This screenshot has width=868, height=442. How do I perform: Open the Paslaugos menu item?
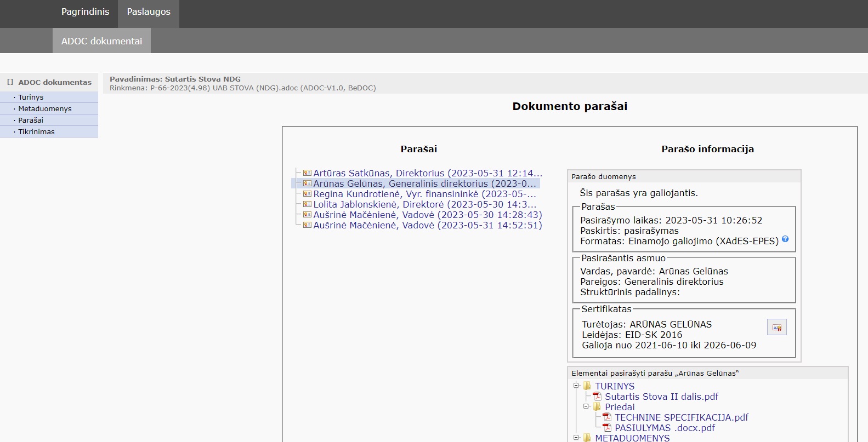click(x=149, y=12)
